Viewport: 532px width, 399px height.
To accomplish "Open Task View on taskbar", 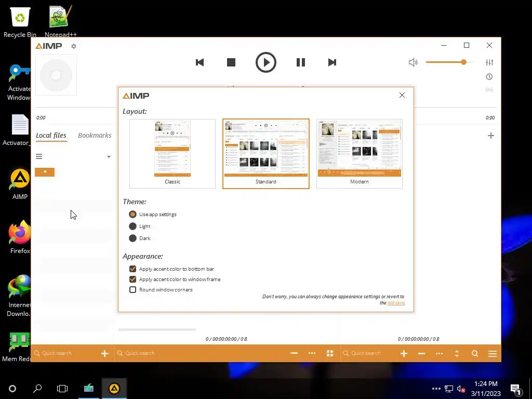I will 62,389.
